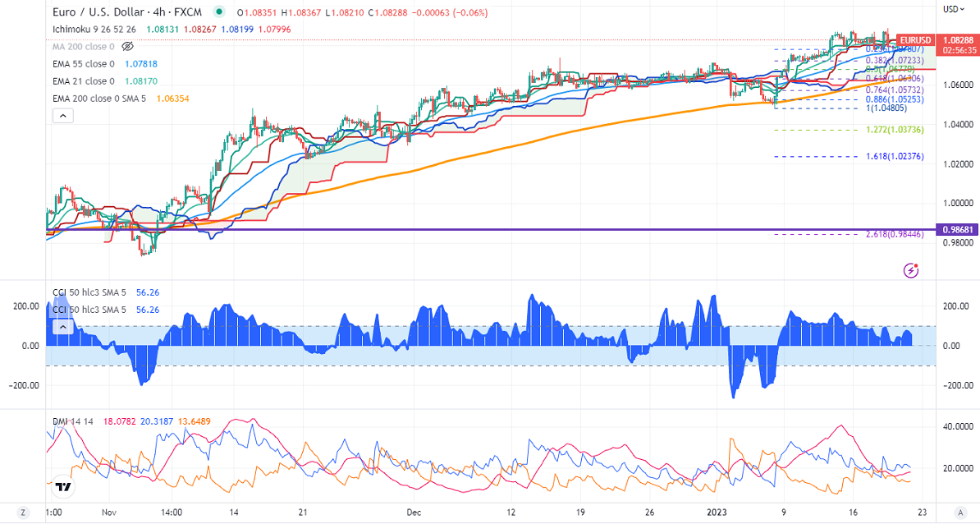Collapse the main chart indicator legend
Viewport: 980px width, 524px height.
[x=62, y=116]
